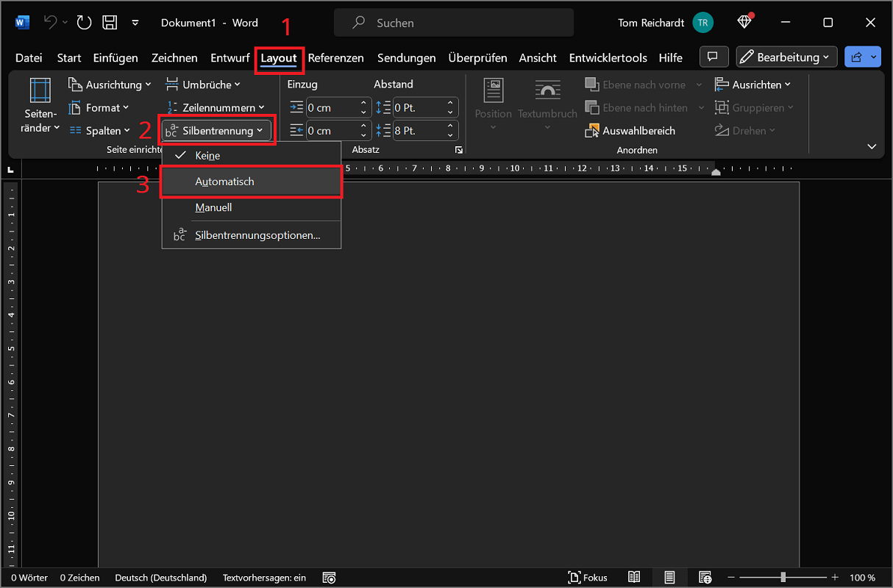Open the Datei tab
Screen dimensions: 893x588
tap(29, 57)
